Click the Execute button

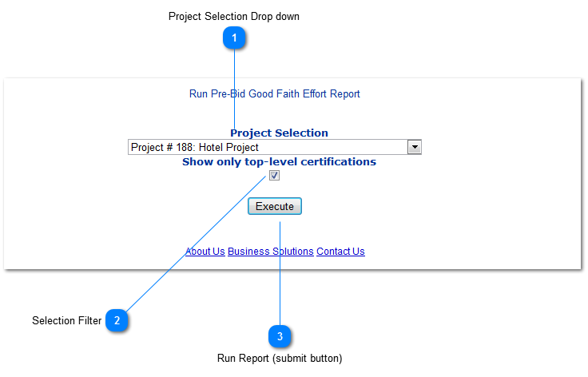click(x=275, y=206)
